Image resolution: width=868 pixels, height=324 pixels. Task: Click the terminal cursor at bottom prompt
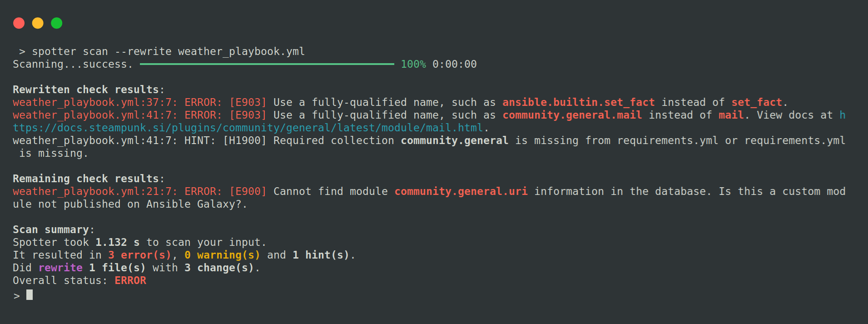click(30, 295)
